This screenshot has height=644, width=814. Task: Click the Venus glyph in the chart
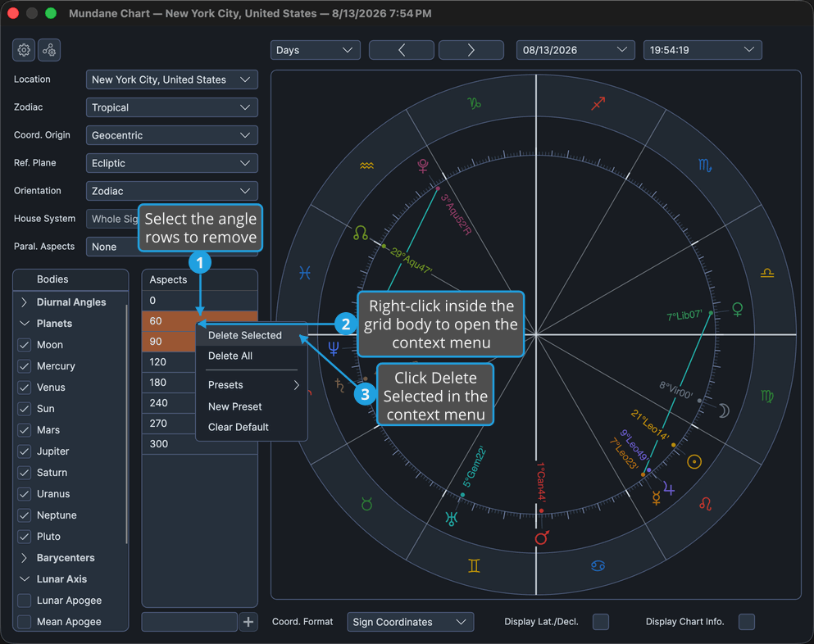737,310
